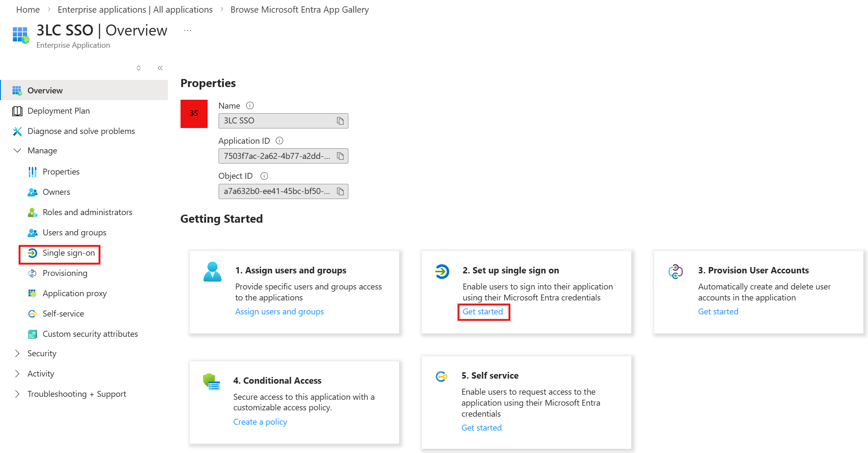868x453 pixels.
Task: Click the Custom security attributes icon
Action: [x=33, y=334]
